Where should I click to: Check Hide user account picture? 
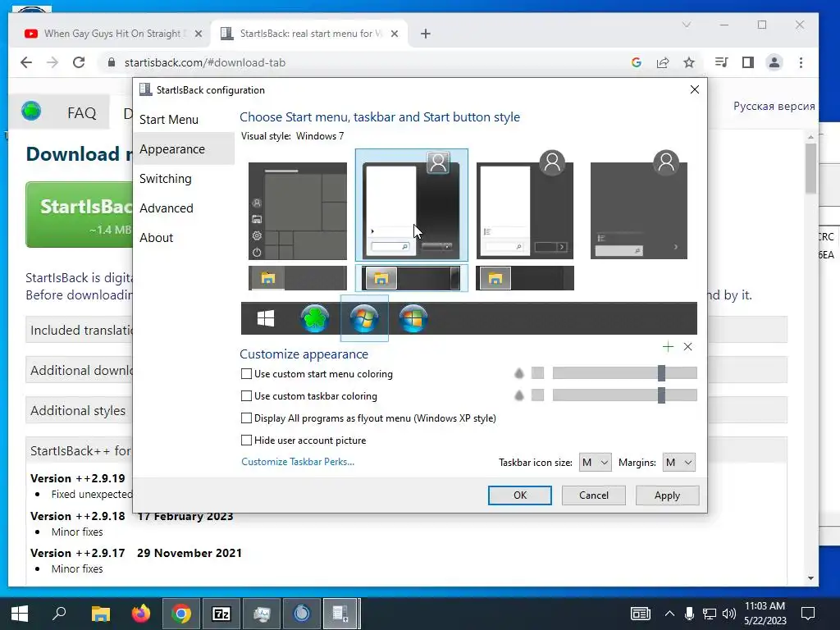[246, 441]
